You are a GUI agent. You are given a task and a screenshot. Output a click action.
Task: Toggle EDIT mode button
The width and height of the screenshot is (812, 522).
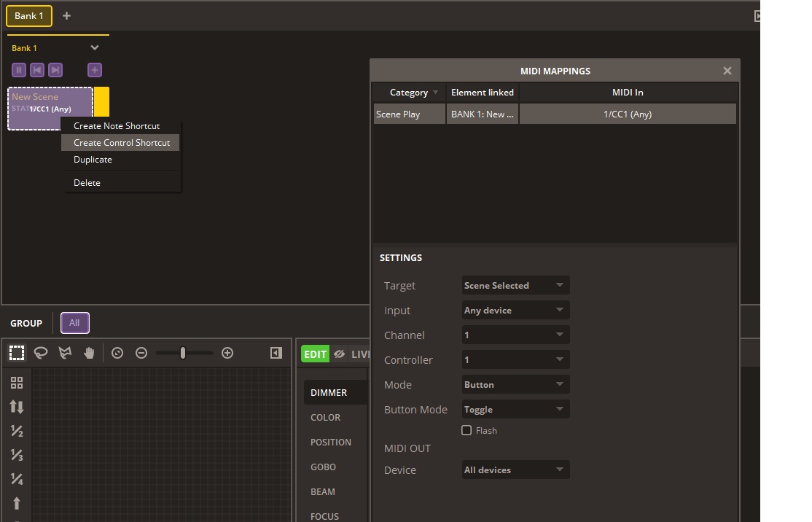(x=315, y=354)
